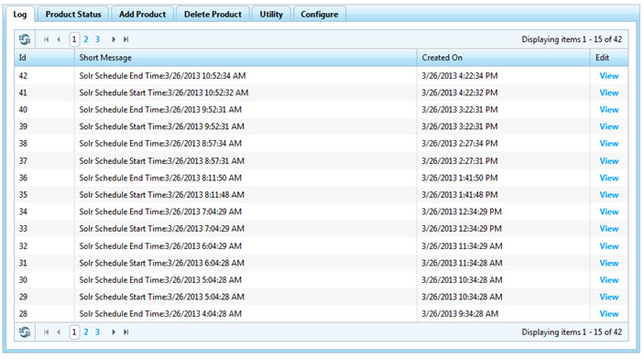
Task: Select page 3 in bottom pager
Action: click(97, 332)
